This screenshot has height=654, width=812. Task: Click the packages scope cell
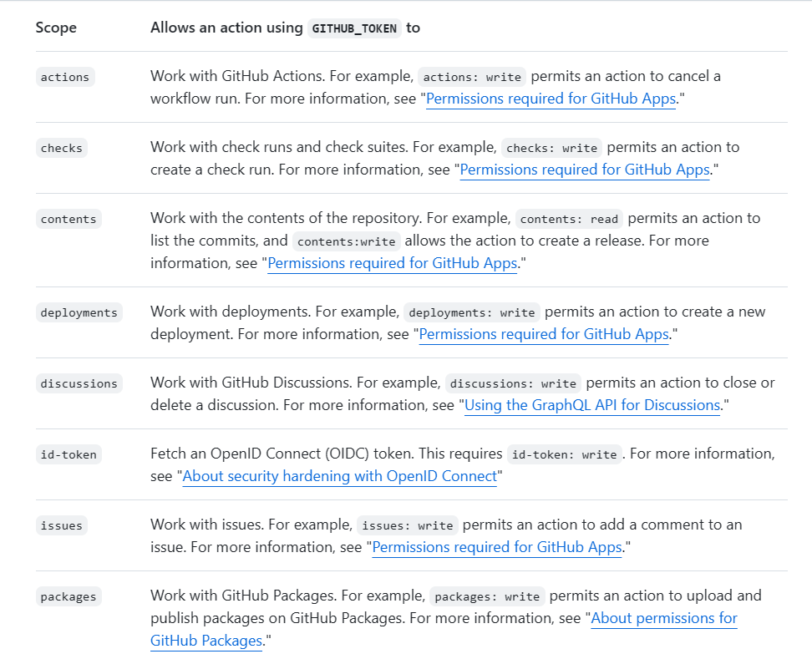click(69, 596)
